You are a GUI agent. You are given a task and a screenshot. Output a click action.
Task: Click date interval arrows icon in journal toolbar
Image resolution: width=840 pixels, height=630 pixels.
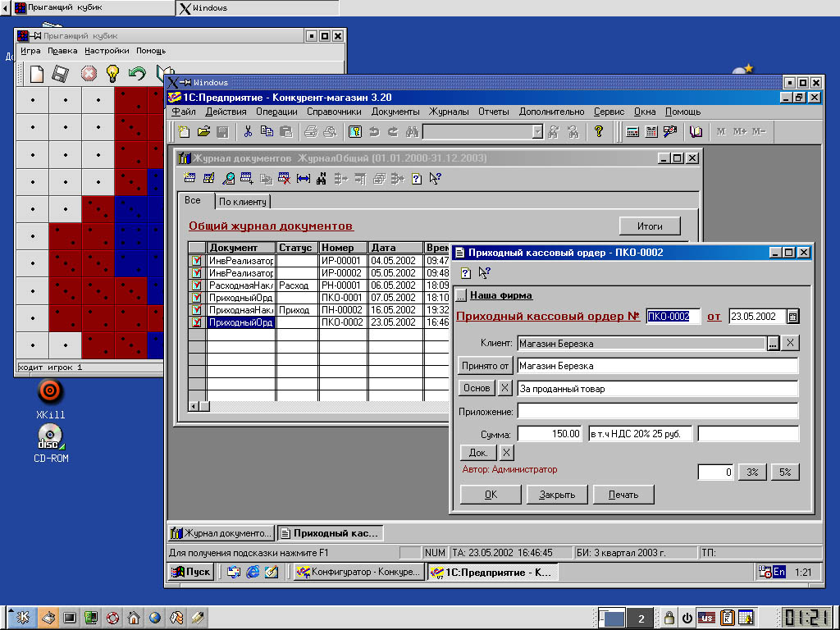(x=304, y=178)
